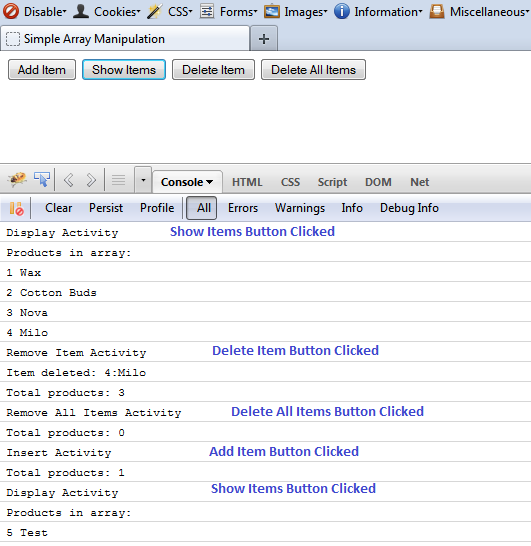
Task: Click the Firebug back arrow
Action: [69, 180]
